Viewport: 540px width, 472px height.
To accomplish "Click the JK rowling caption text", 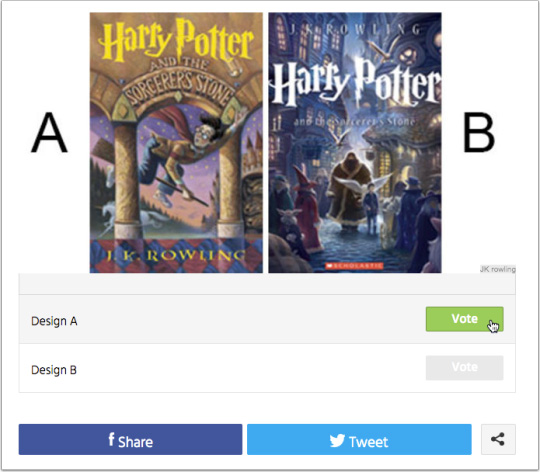I will 498,269.
